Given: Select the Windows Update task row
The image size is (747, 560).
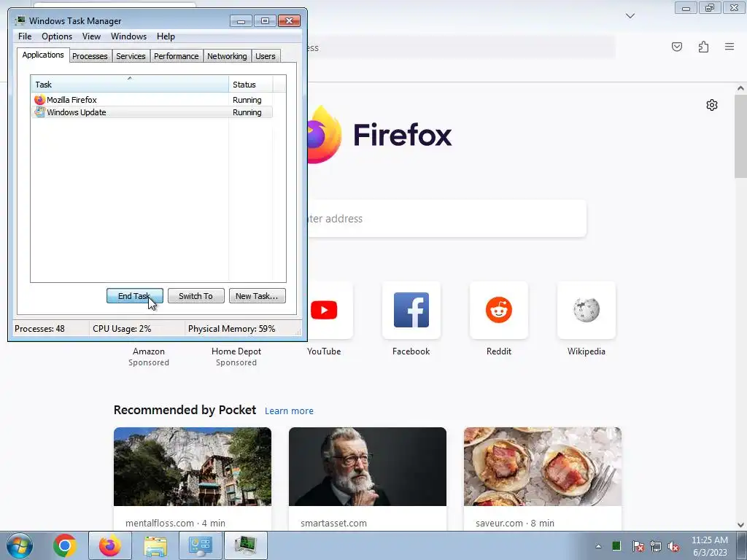Looking at the screenshot, I should (152, 112).
